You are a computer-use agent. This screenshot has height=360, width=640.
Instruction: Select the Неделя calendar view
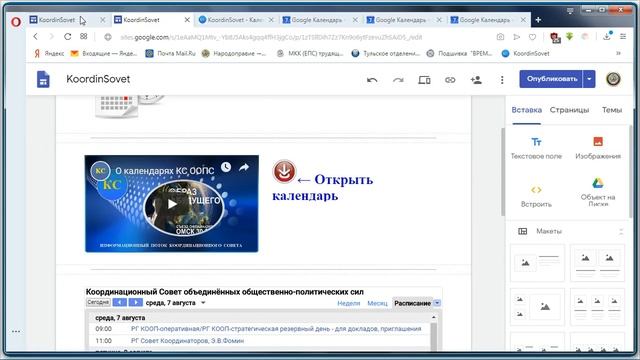point(349,303)
